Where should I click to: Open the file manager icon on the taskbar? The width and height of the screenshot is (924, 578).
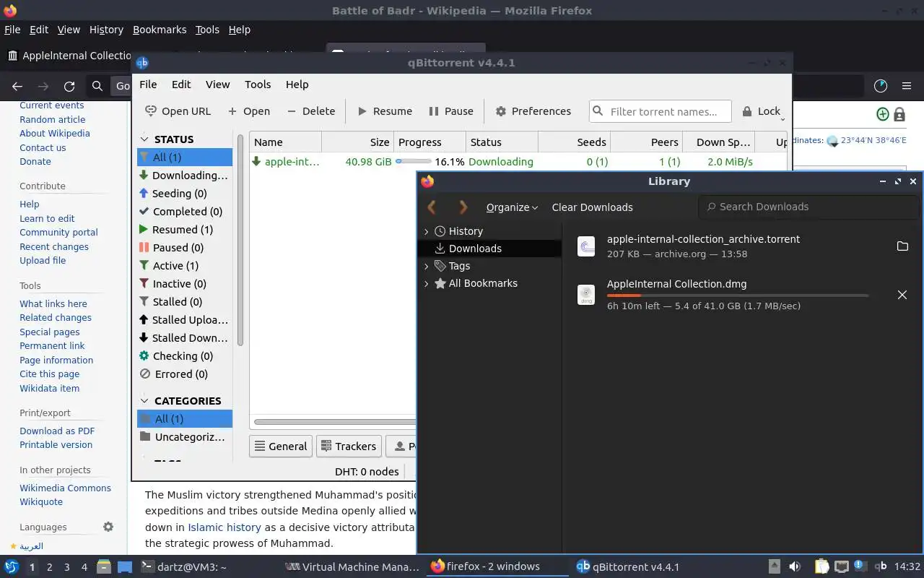tap(103, 566)
